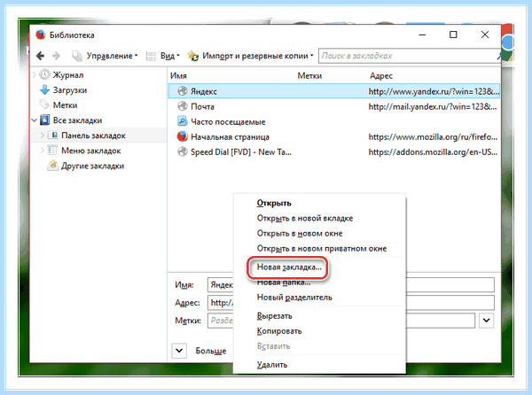The image size is (532, 395).
Task: Maximize the Библиотека window
Action: tap(453, 35)
